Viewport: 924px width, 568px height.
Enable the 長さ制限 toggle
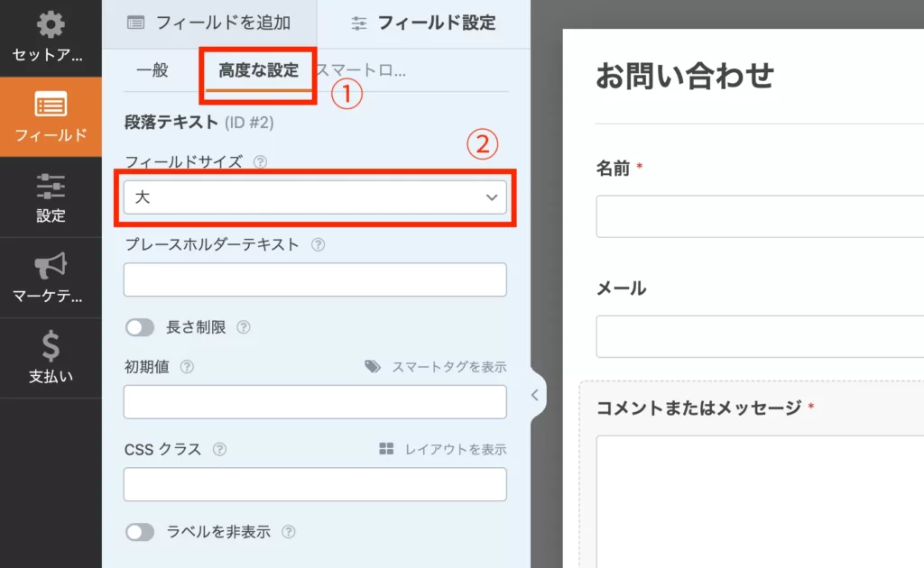pyautogui.click(x=140, y=327)
